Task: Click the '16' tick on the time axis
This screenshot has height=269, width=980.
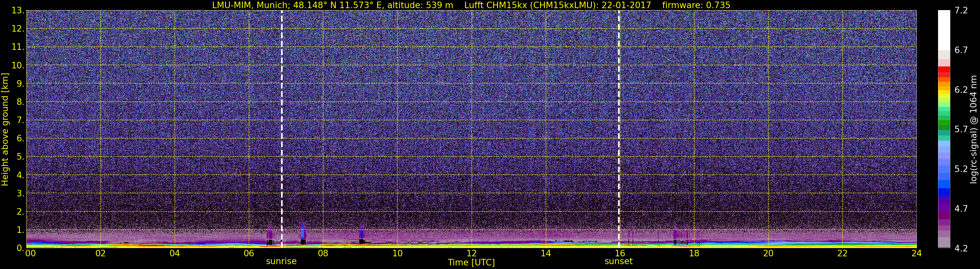Action: click(620, 253)
